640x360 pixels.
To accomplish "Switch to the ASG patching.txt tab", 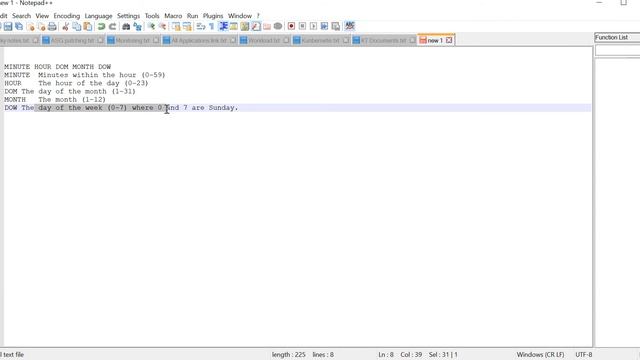I will point(72,40).
